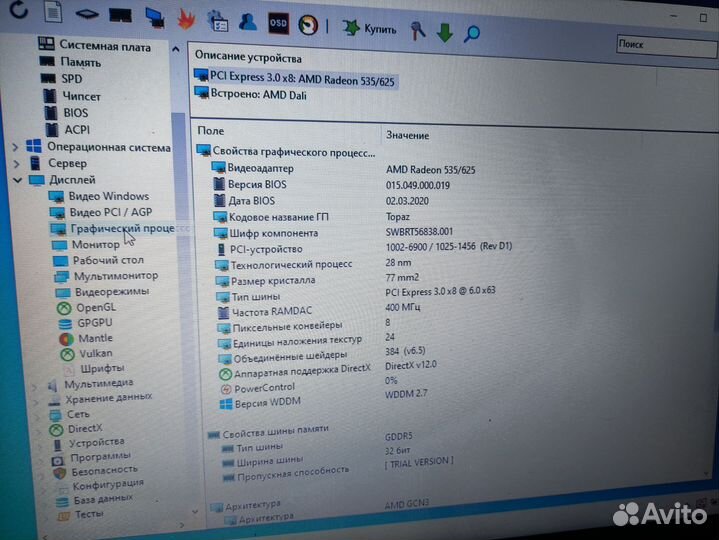This screenshot has width=719, height=540.
Task: Select Монитор tree item
Action: click(x=86, y=244)
